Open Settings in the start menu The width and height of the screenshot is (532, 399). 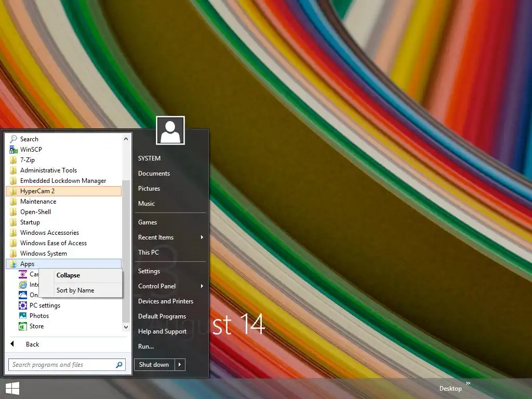pyautogui.click(x=149, y=271)
